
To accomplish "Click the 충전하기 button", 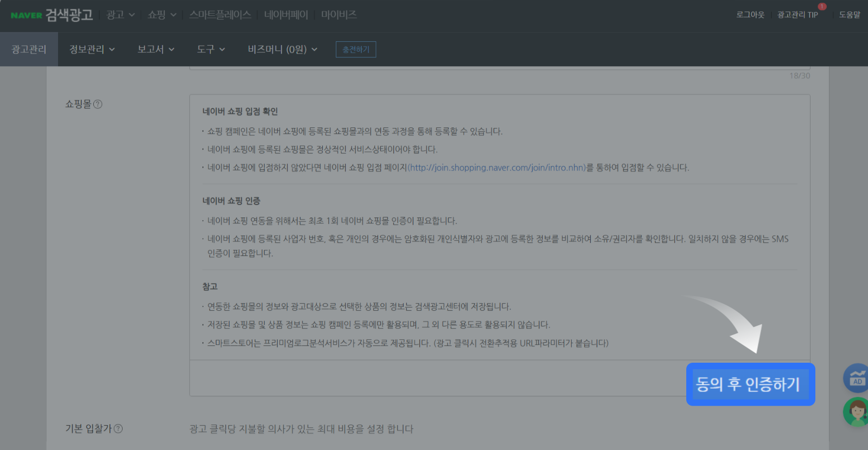I will [356, 49].
